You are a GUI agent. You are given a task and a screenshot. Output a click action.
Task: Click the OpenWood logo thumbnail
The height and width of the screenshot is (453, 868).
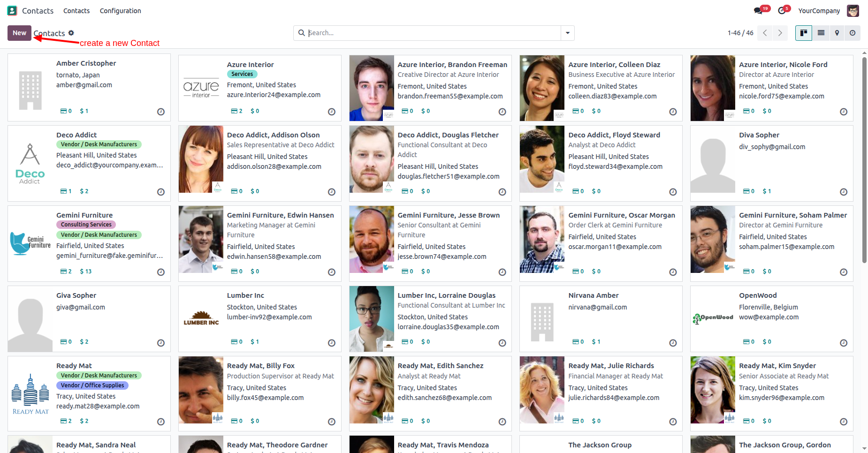[713, 319]
